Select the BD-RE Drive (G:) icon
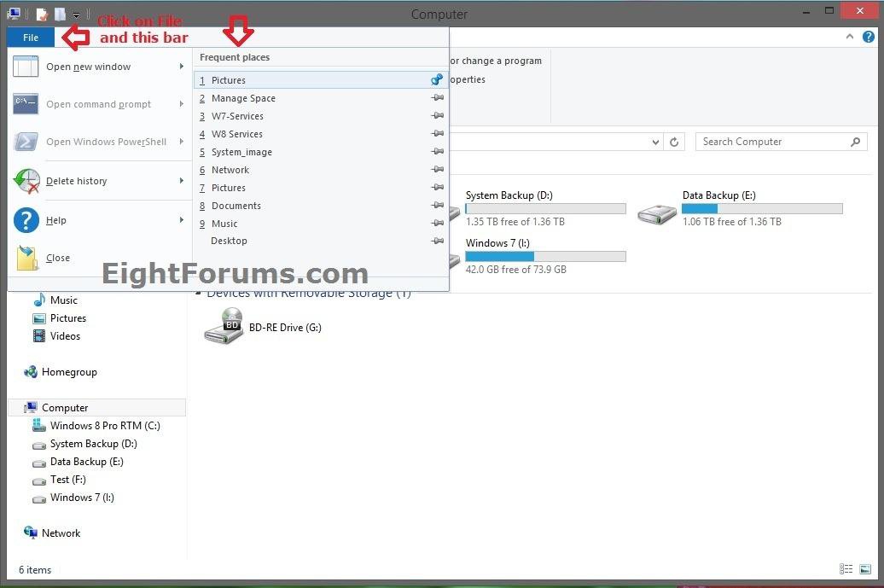The width and height of the screenshot is (884, 588). (223, 325)
